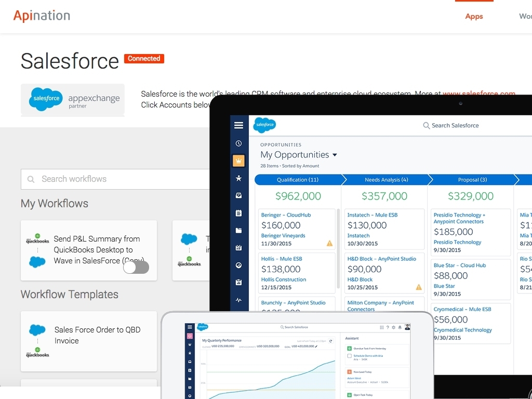This screenshot has width=532, height=399.
Task: Click the Salesforce AppExchange partner logo
Action: 73,100
